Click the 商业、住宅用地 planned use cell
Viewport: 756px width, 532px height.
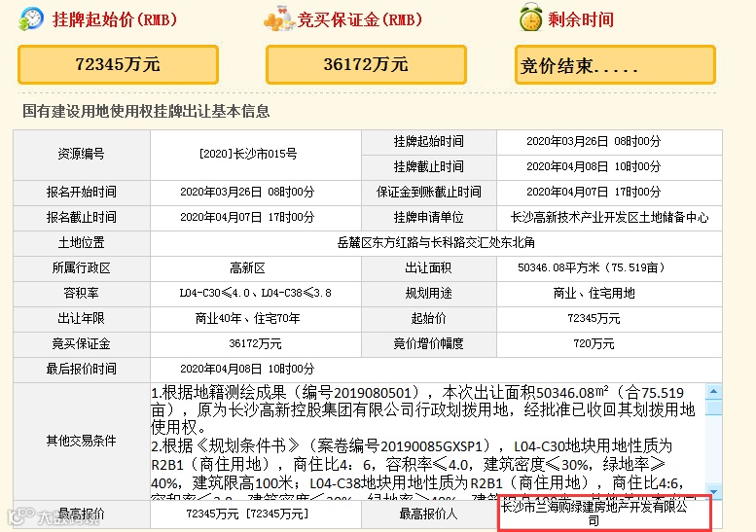click(609, 294)
